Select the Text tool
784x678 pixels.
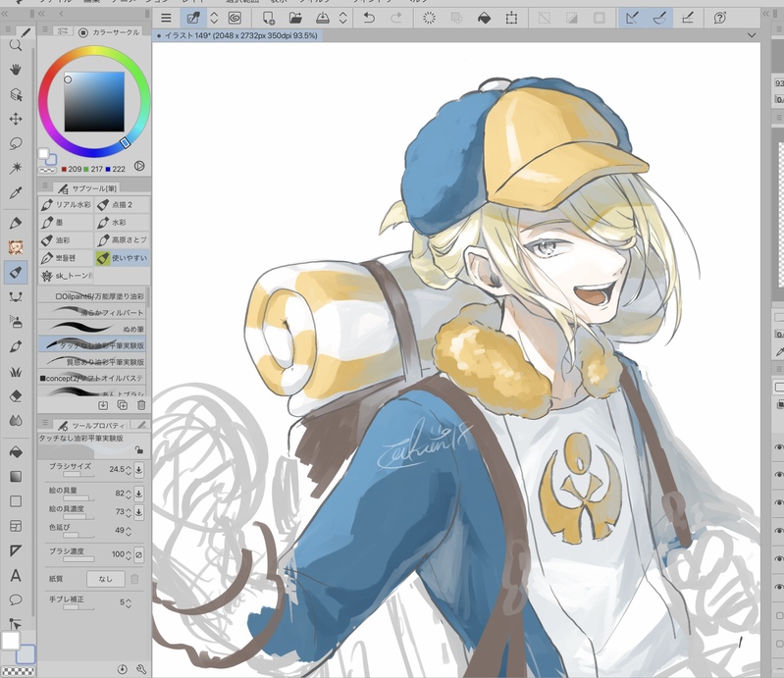point(16,576)
